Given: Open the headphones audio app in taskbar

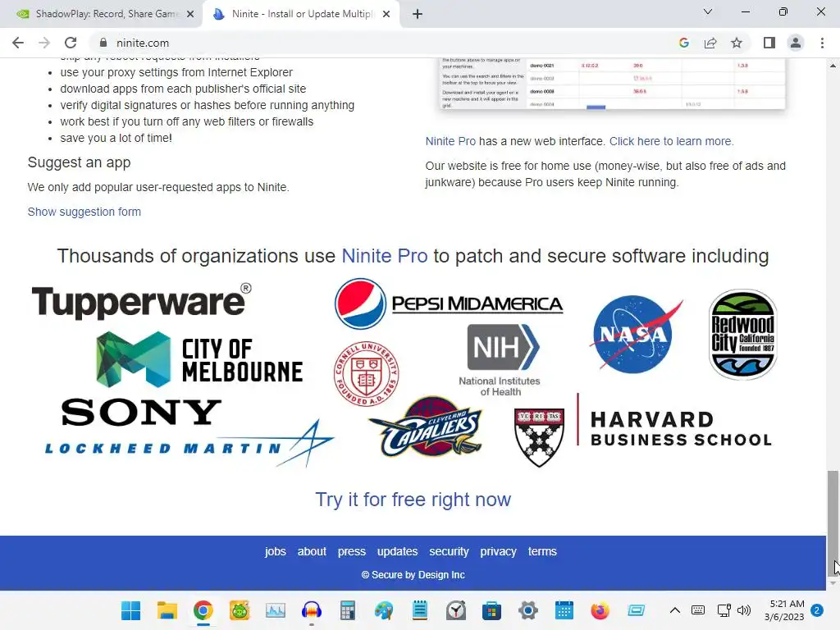Looking at the screenshot, I should 311,610.
